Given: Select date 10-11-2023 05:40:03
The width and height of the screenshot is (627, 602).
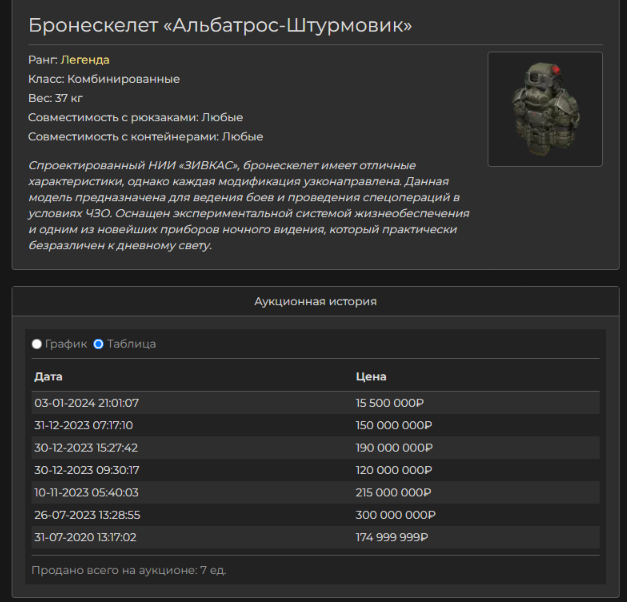Looking at the screenshot, I should pyautogui.click(x=86, y=492).
